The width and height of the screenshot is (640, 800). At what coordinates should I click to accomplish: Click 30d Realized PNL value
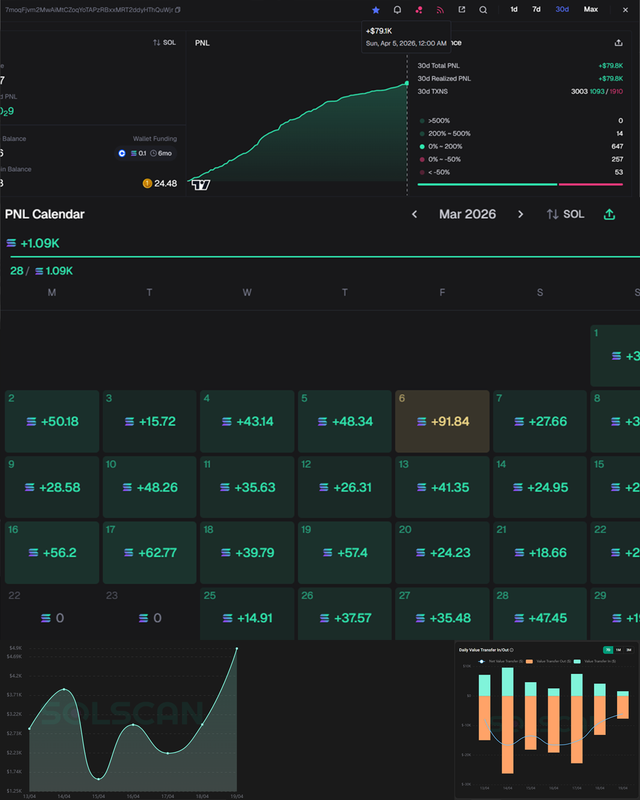tap(610, 79)
